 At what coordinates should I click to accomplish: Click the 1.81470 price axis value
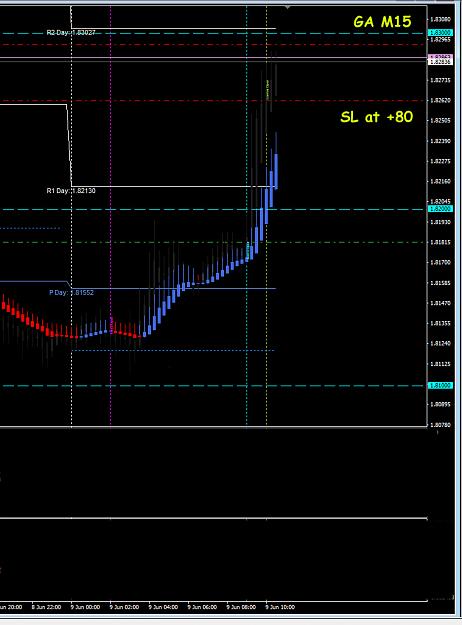(x=441, y=303)
